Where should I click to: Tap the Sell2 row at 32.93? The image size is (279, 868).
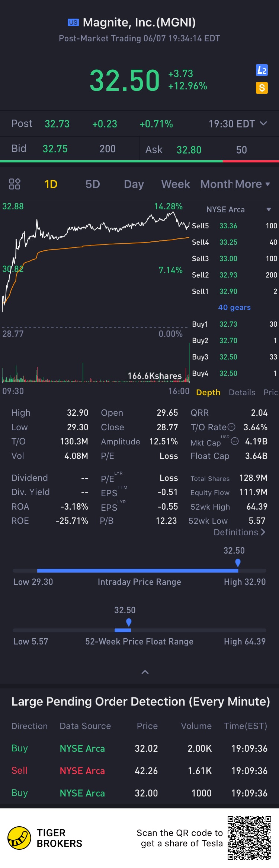(234, 275)
